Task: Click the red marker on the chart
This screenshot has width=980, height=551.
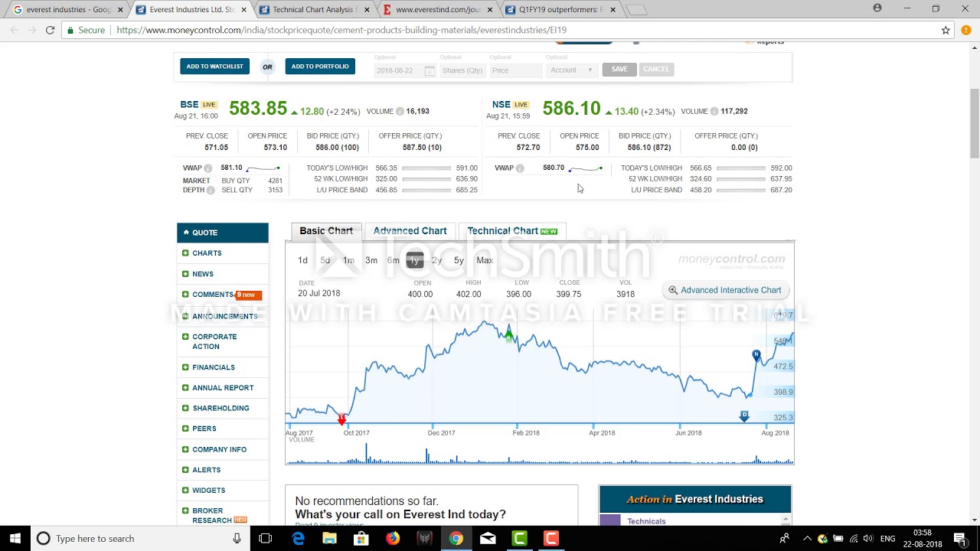Action: [x=341, y=419]
